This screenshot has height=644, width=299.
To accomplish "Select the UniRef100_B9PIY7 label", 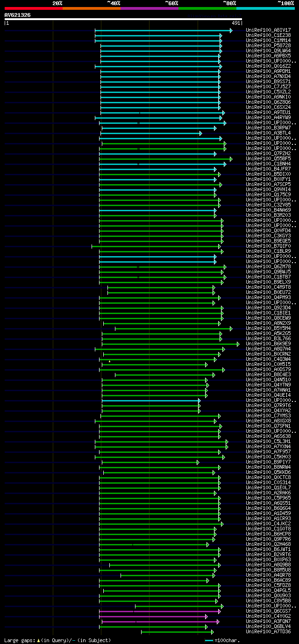I will click(x=268, y=462).
